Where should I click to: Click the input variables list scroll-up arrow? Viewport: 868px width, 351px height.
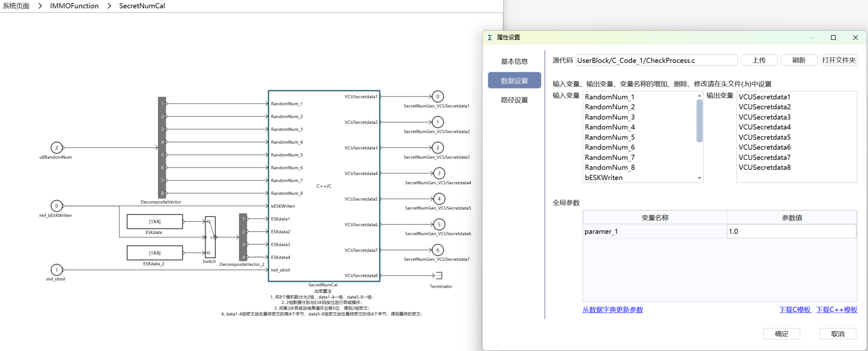pyautogui.click(x=699, y=96)
